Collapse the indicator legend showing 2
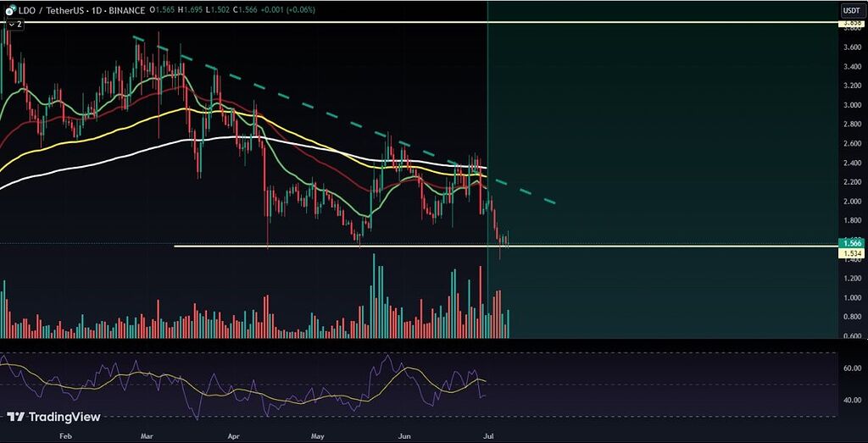The width and height of the screenshot is (868, 443). [x=14, y=25]
